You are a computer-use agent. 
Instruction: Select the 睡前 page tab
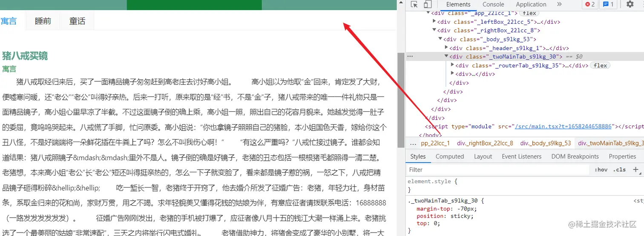43,21
